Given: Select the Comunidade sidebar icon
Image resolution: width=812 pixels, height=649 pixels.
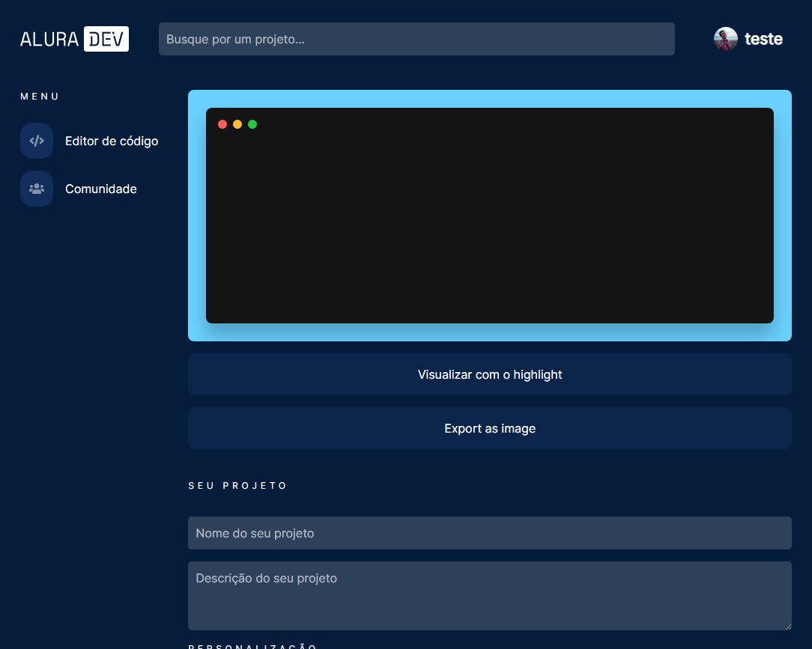Looking at the screenshot, I should pos(36,189).
